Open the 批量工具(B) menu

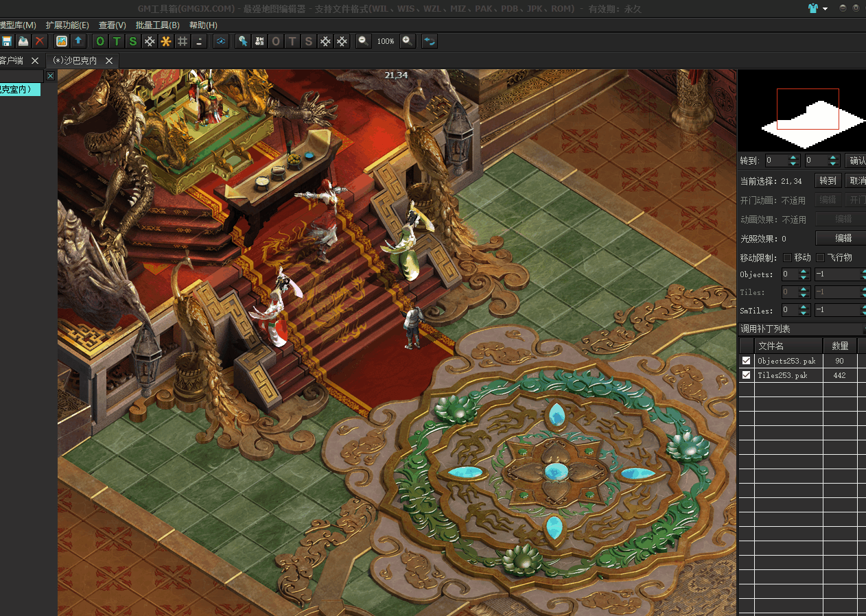tap(157, 25)
